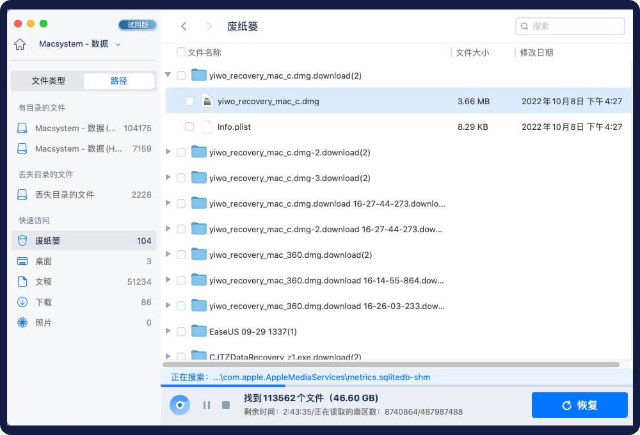Switch to the 文件类型 tab
Viewport: 640px width, 435px height.
click(48, 81)
